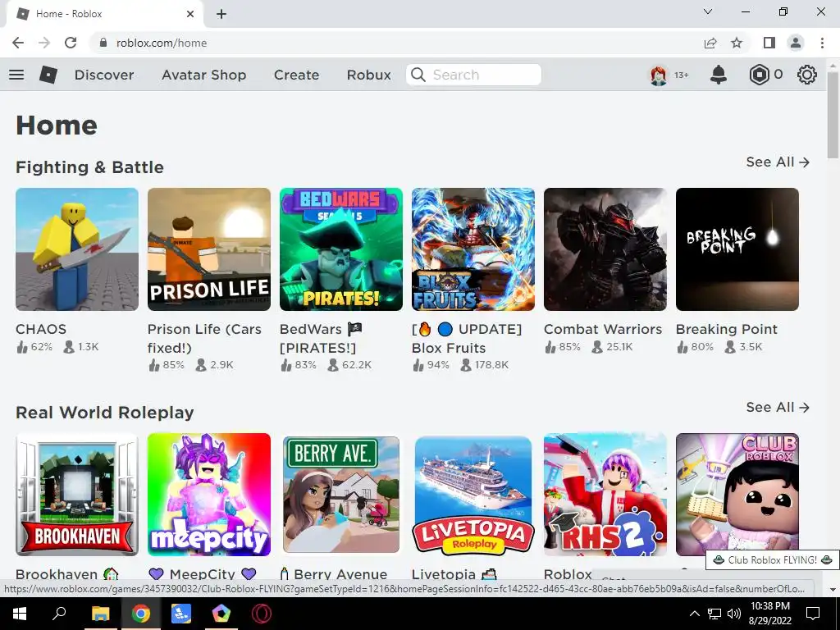Open the Chrome three-dot menu
This screenshot has width=840, height=630.
point(822,43)
